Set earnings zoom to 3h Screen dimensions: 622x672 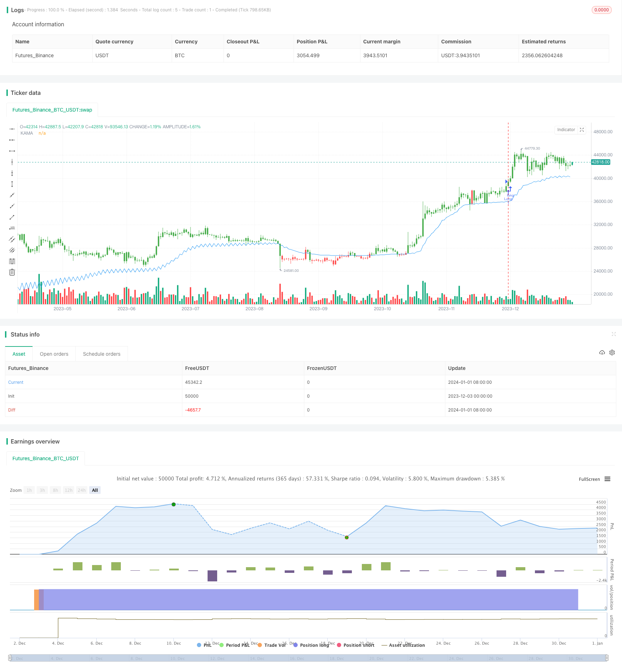pyautogui.click(x=42, y=490)
